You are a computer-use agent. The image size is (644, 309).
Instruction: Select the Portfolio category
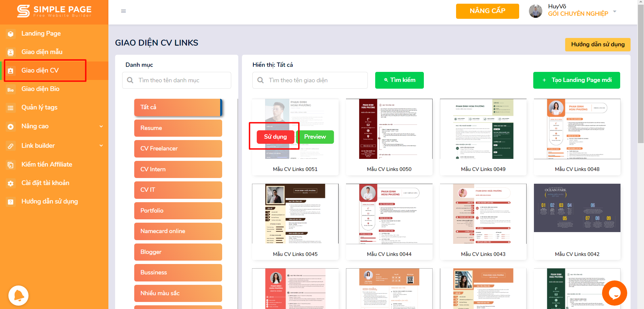[178, 211]
